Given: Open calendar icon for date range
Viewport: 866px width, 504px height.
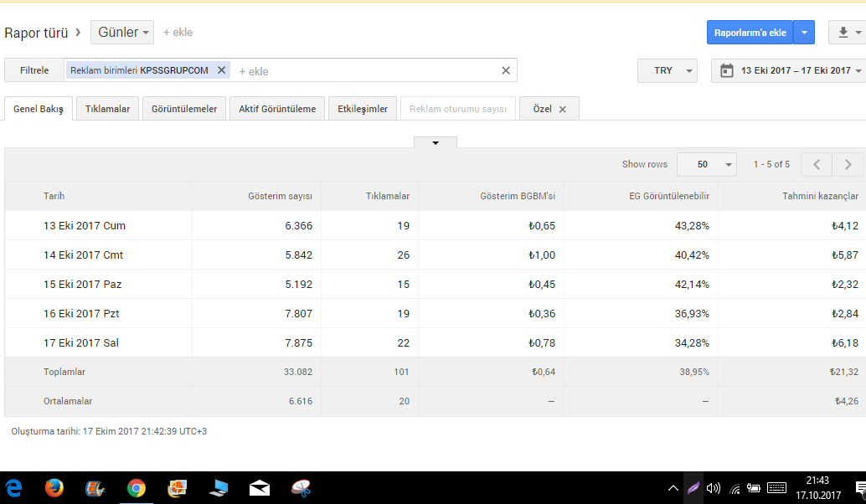Looking at the screenshot, I should click(727, 70).
